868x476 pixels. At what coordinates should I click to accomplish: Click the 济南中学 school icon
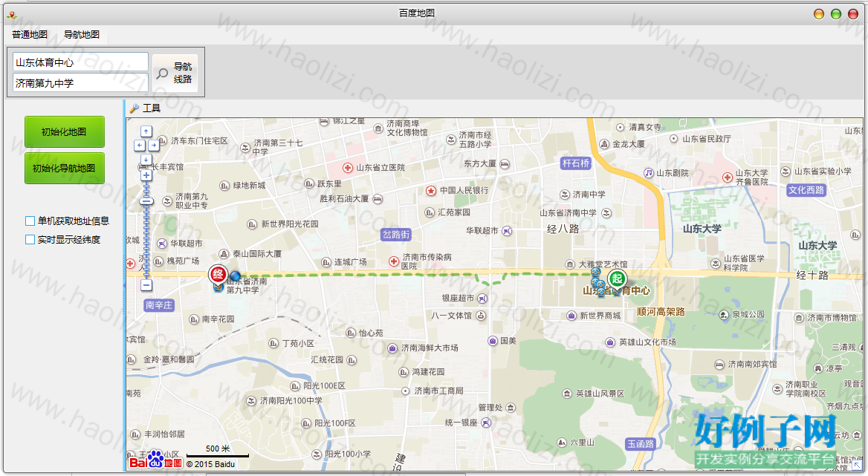point(565,195)
